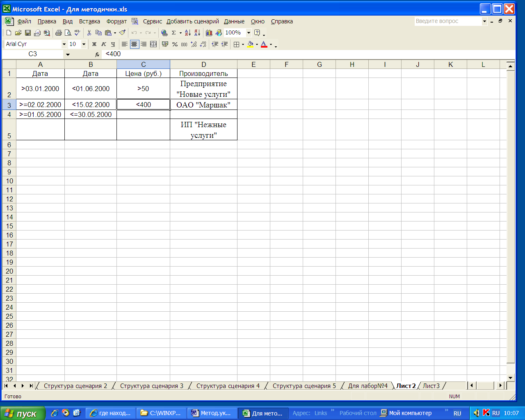Save the workbook with the floppy icon
This screenshot has width=525, height=420.
click(28, 33)
